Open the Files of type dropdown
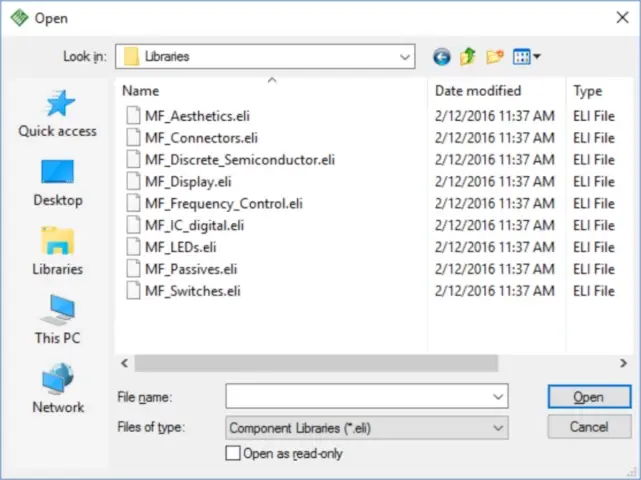Viewport: 641px width, 480px height. [499, 428]
